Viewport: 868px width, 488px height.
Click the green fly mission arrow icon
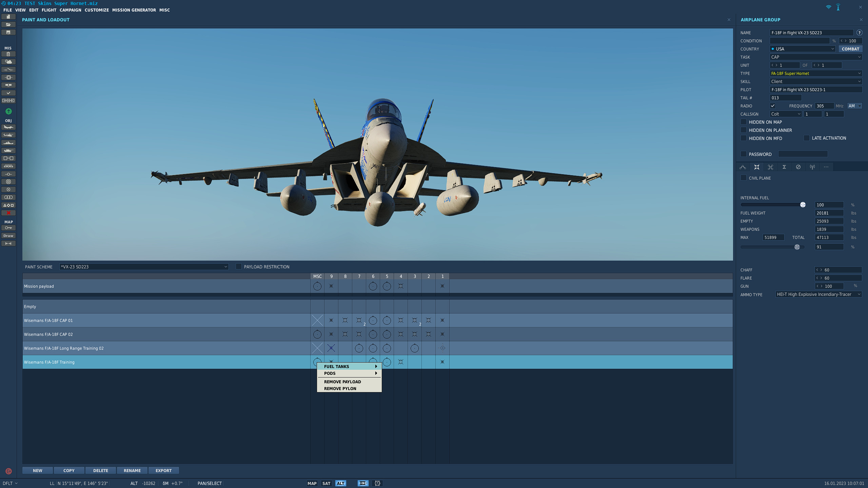[8, 111]
